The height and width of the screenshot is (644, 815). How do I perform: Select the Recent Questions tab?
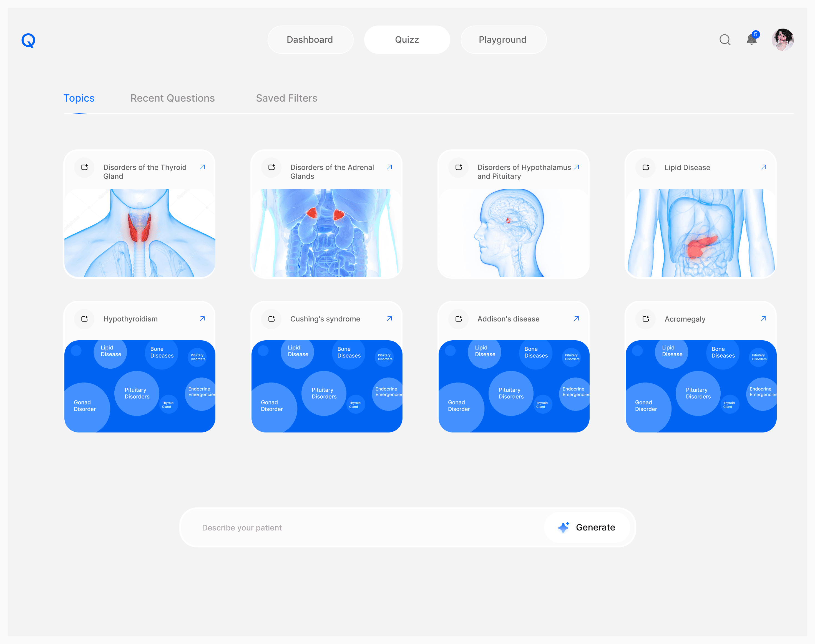point(172,98)
